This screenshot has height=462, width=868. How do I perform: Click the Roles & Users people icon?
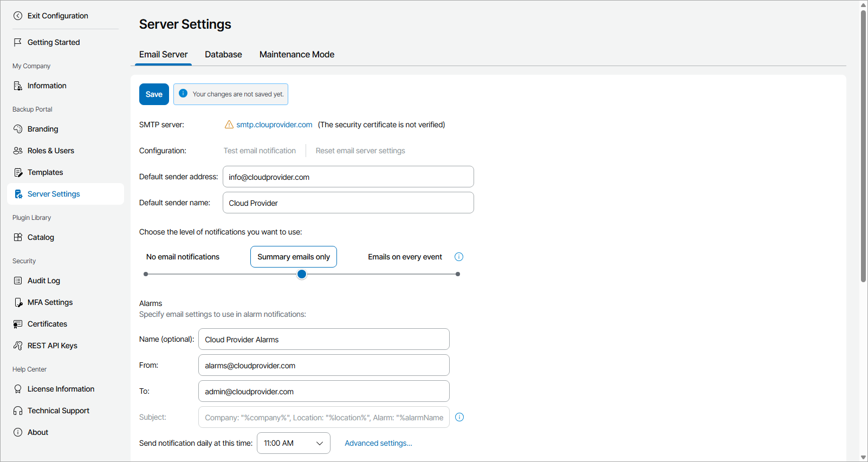(18, 151)
